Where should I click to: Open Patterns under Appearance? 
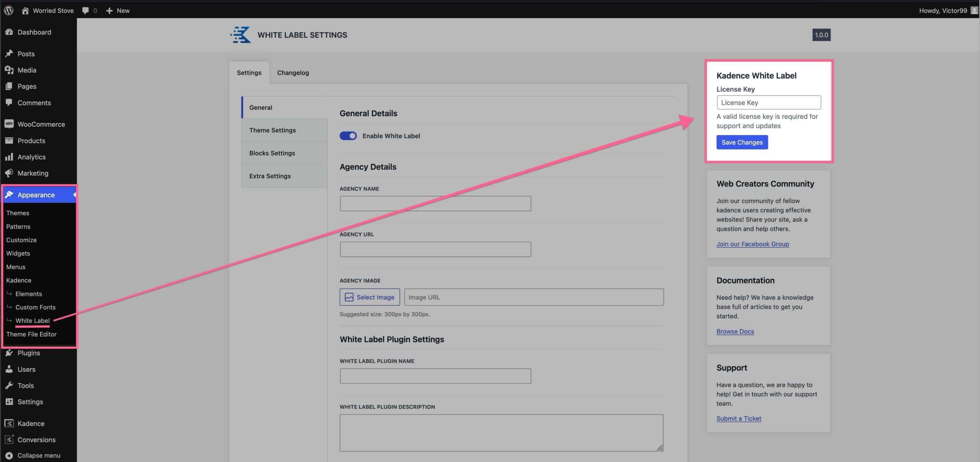click(18, 226)
